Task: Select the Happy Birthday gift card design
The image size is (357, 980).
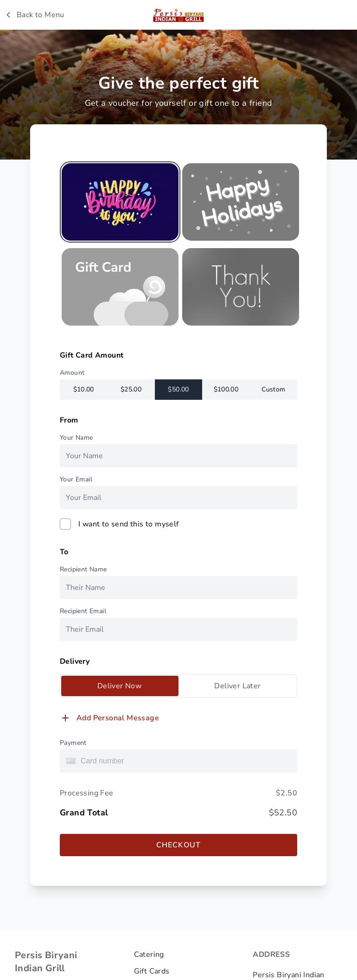Action: (120, 202)
